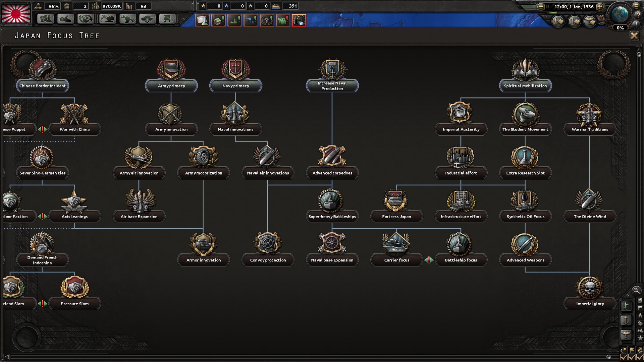
Task: Open the Logistics menu button
Action: 167,19
